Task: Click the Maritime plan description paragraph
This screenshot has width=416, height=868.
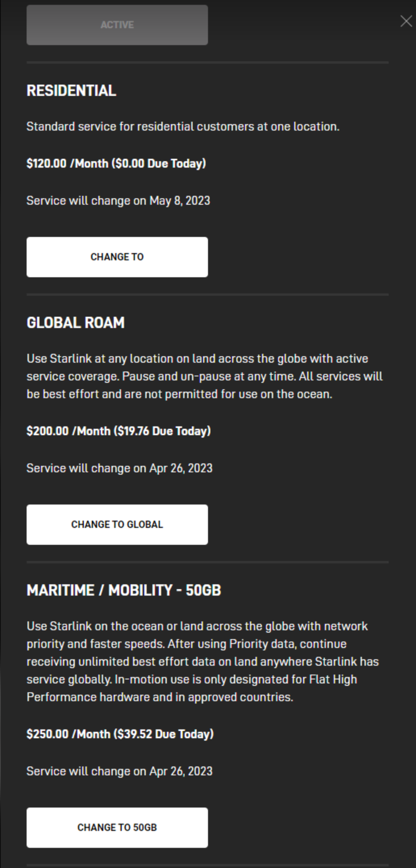Action: pos(202,662)
